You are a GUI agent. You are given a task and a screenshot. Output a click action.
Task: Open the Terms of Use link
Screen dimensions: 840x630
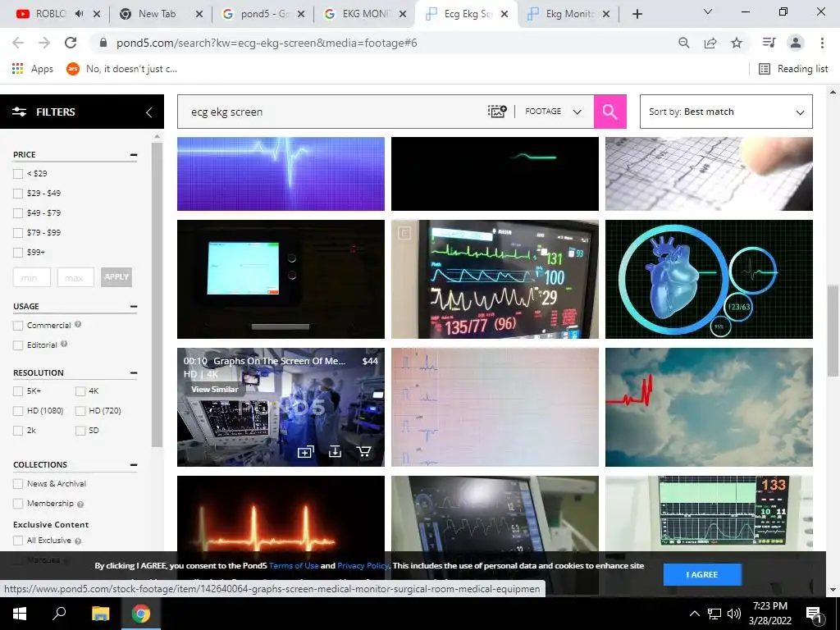(x=294, y=565)
